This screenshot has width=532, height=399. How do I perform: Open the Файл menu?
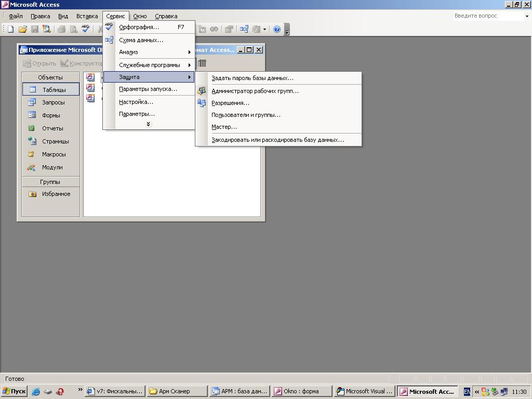(16, 16)
